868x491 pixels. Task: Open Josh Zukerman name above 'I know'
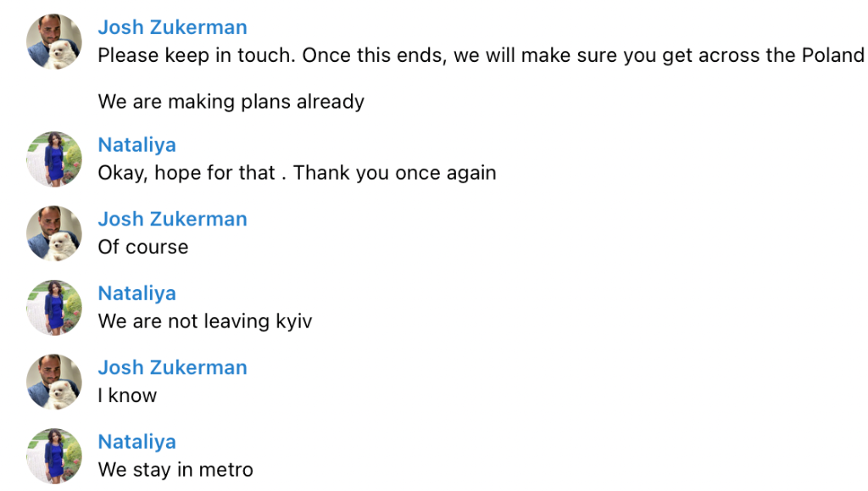point(172,367)
